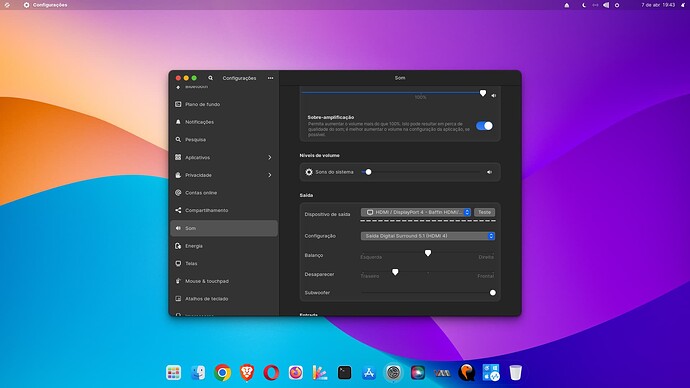Viewport: 690px width, 388px height.
Task: Open the Configuração output profile dropdown
Action: [x=428, y=236]
